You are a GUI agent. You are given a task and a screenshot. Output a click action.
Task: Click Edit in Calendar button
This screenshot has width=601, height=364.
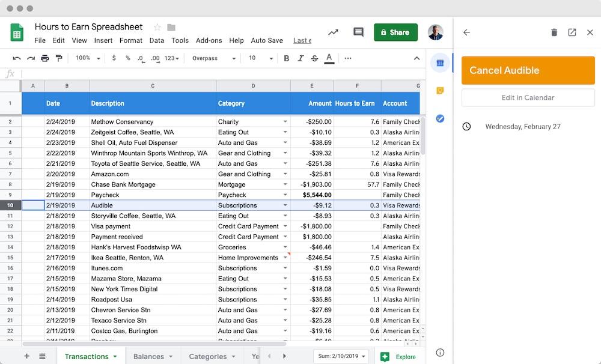pos(528,98)
